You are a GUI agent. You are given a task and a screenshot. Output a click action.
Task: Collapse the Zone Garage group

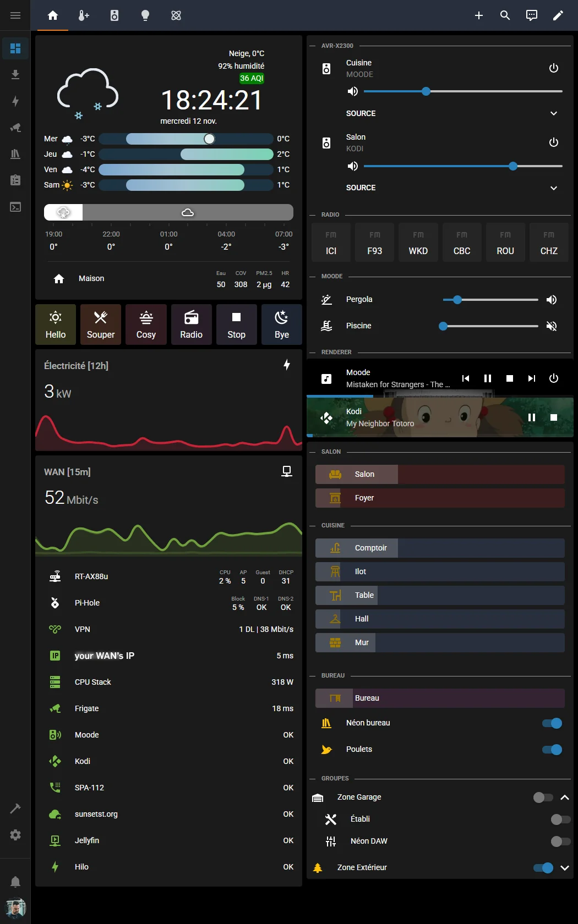[564, 798]
